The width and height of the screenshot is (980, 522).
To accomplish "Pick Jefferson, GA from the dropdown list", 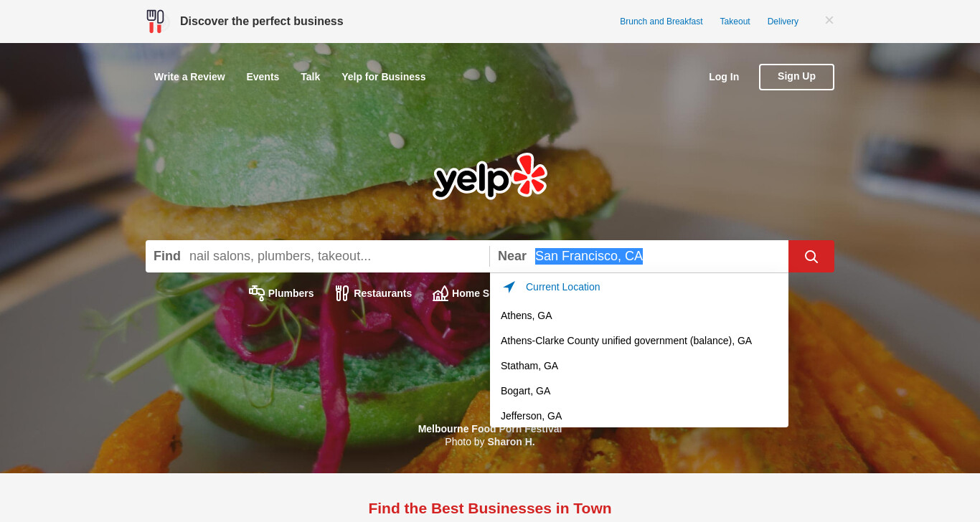I will (639, 416).
